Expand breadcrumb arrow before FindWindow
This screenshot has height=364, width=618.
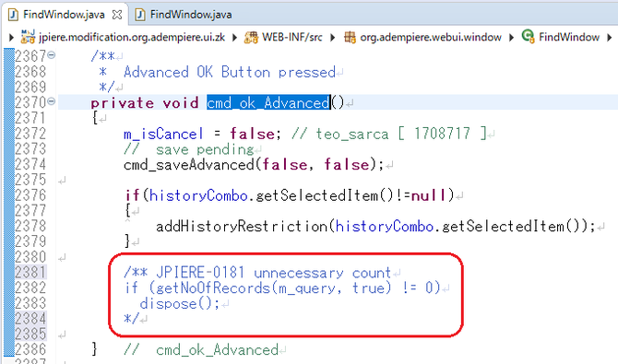tap(512, 38)
